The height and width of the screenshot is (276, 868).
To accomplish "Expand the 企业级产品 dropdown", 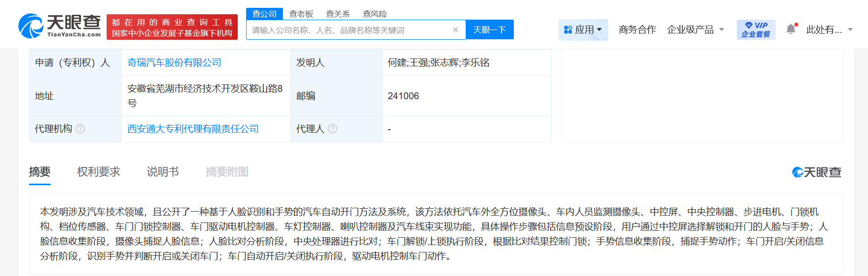I will pos(695,29).
